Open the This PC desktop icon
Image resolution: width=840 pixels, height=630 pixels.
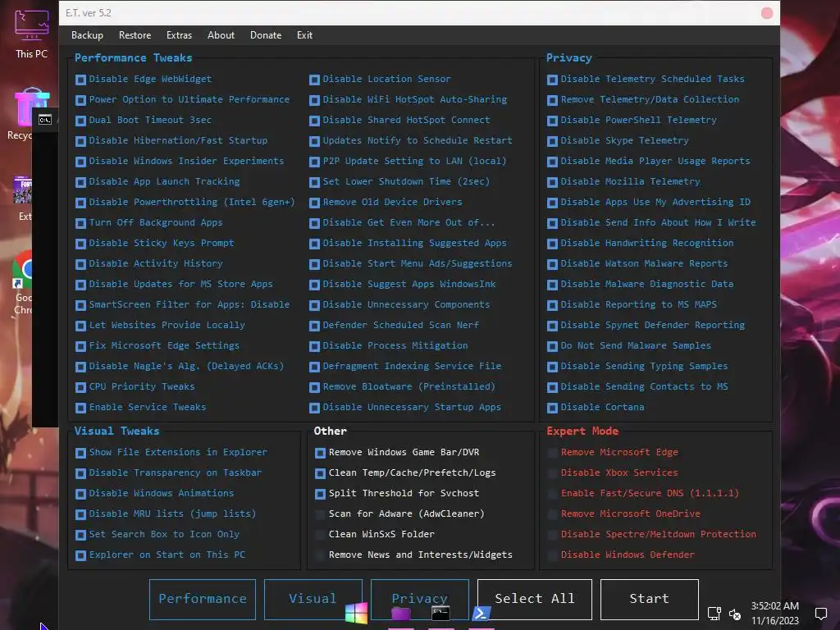pos(31,33)
